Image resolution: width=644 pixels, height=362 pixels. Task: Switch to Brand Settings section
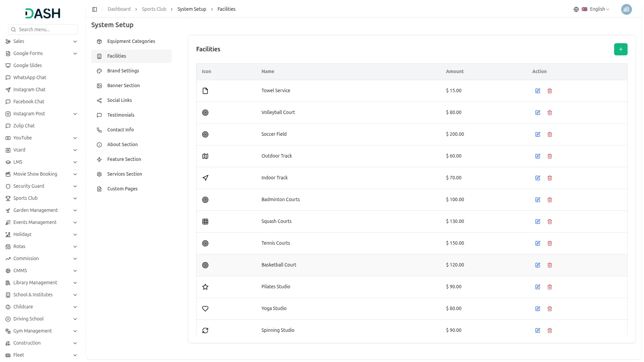(x=123, y=71)
